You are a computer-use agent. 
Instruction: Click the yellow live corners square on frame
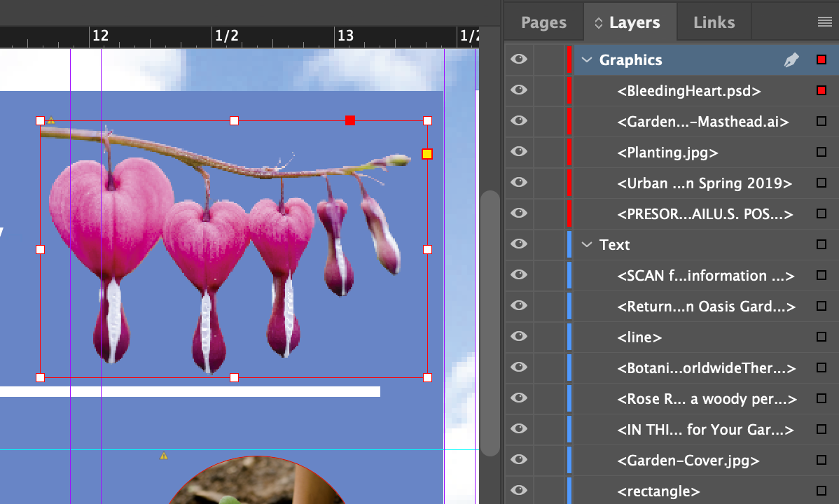(x=427, y=154)
